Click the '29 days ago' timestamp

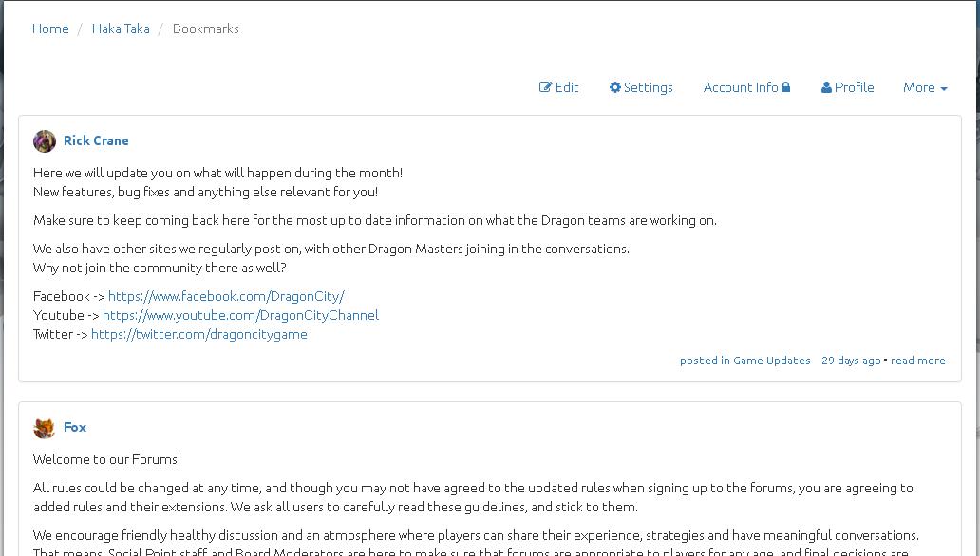(851, 361)
